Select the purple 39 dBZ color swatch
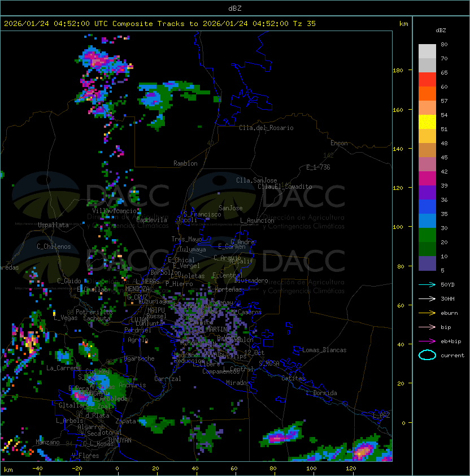The image size is (470, 476). coord(427,192)
